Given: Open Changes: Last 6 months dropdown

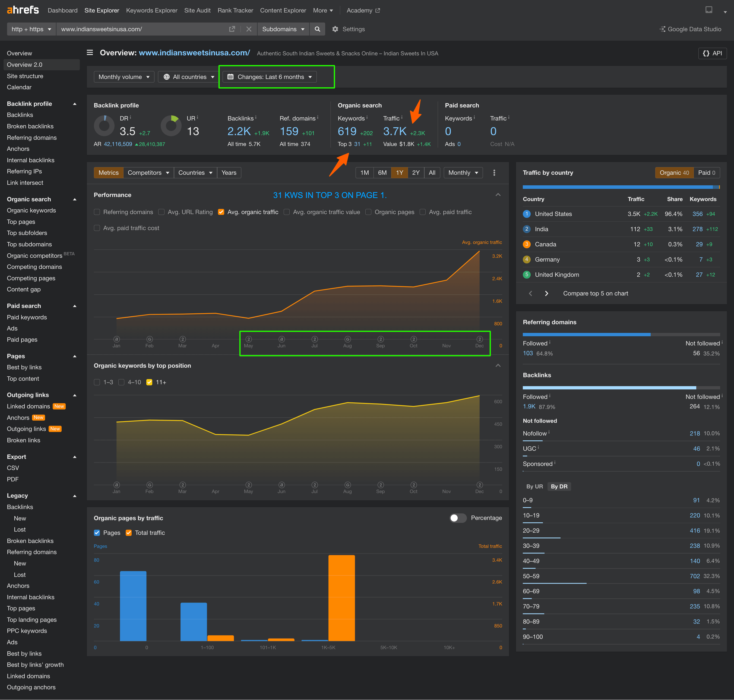Looking at the screenshot, I should point(270,77).
